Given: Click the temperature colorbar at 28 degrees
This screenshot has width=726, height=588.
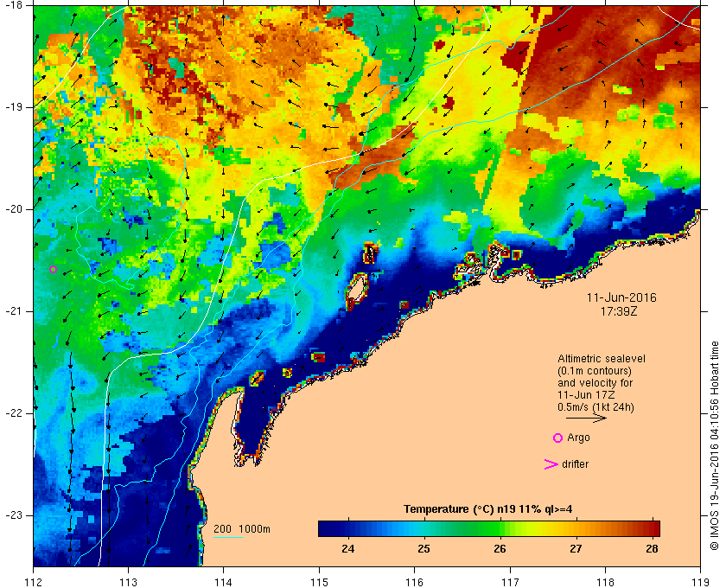Looking at the screenshot, I should (x=652, y=528).
